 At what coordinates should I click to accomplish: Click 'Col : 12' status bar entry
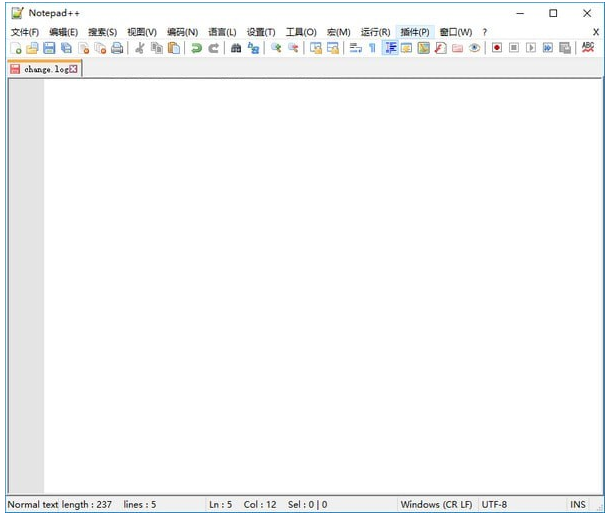(260, 504)
